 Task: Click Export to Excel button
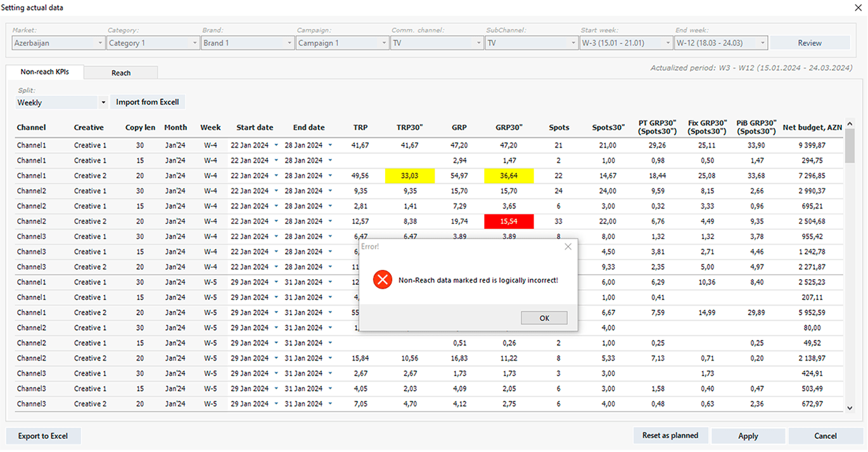[x=43, y=436]
